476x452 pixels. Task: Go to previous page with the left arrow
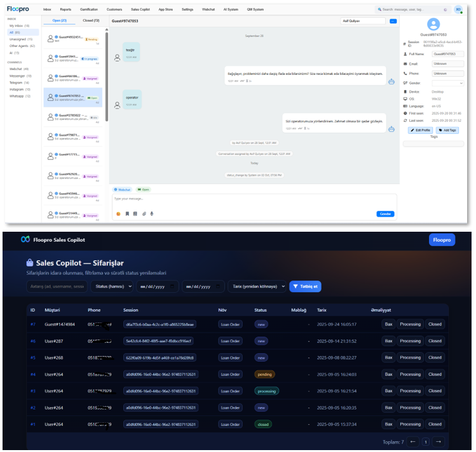click(413, 442)
